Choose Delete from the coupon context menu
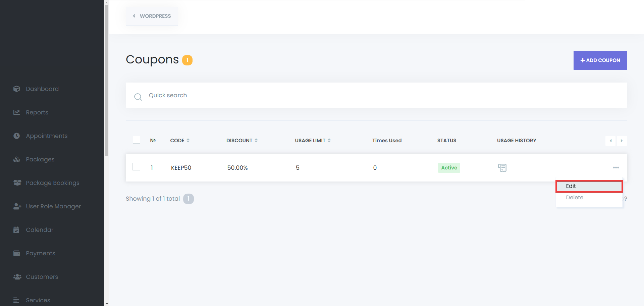 575,198
